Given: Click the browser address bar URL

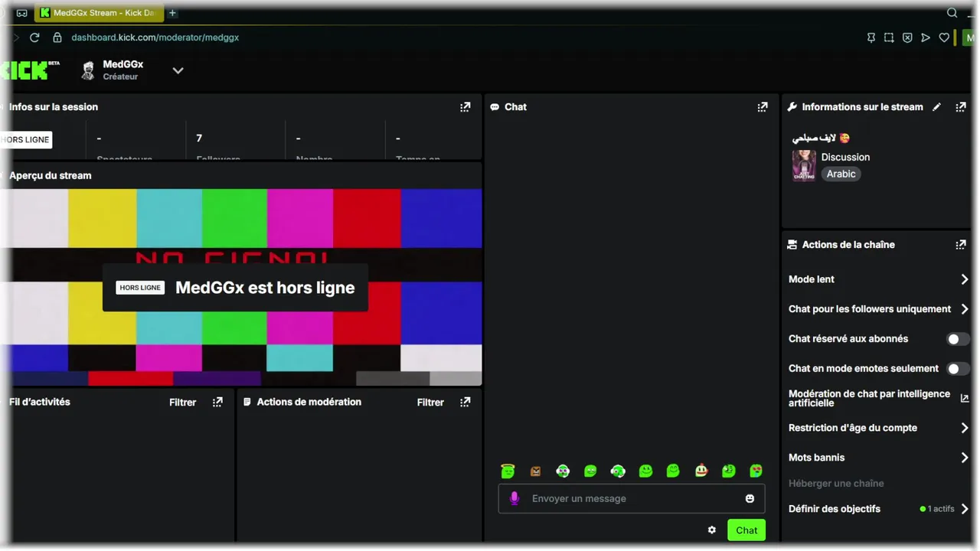Looking at the screenshot, I should [x=155, y=37].
